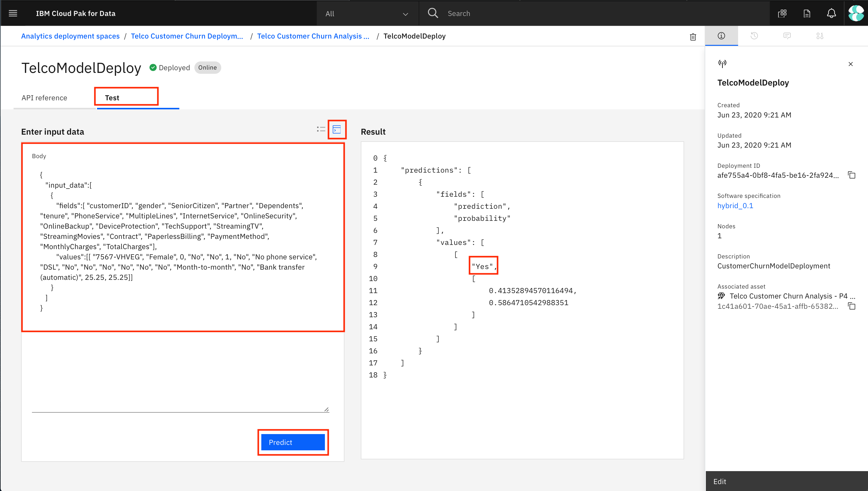The width and height of the screenshot is (868, 491).
Task: Open the user avatar menu
Action: pyautogui.click(x=856, y=14)
